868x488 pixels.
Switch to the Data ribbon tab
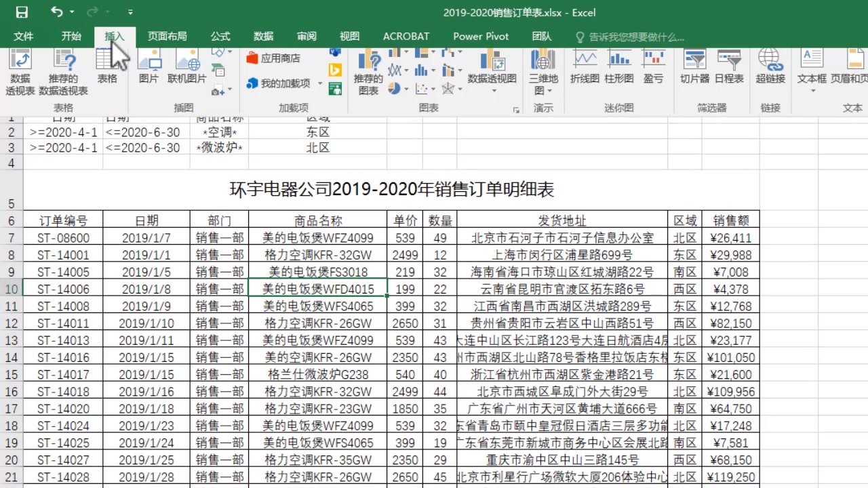[262, 37]
